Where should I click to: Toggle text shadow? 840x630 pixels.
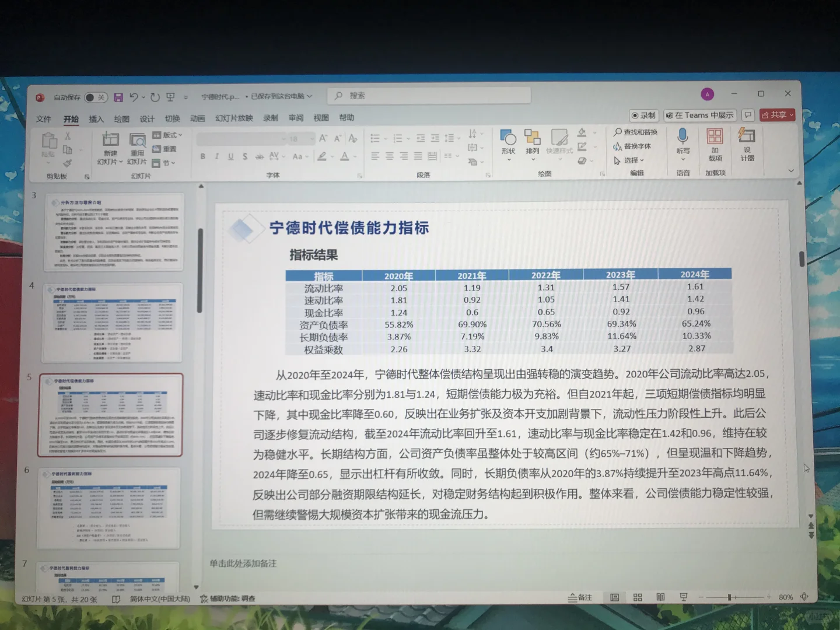pyautogui.click(x=244, y=156)
